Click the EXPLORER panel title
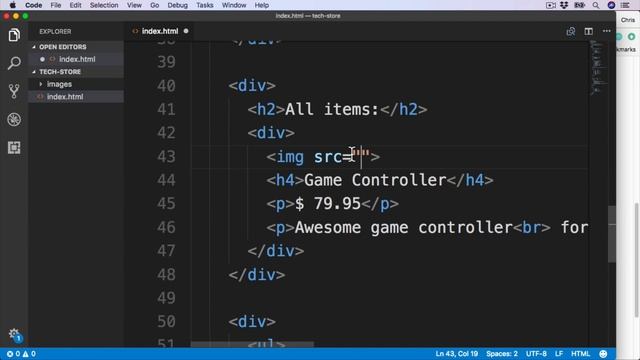Viewport: 640px width, 360px height. click(x=55, y=31)
